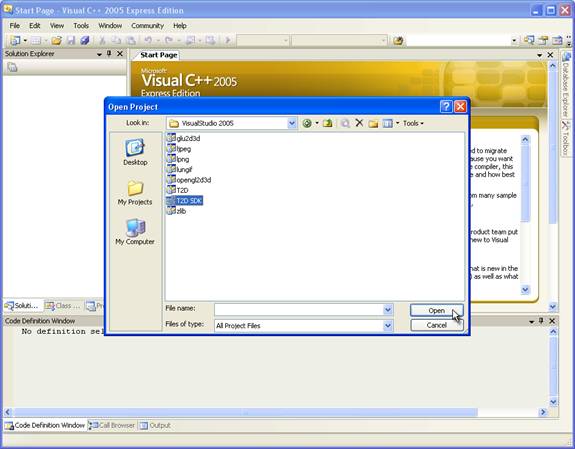The height and width of the screenshot is (449, 575).
Task: Open the Database Explorer side tab
Action: click(x=566, y=84)
